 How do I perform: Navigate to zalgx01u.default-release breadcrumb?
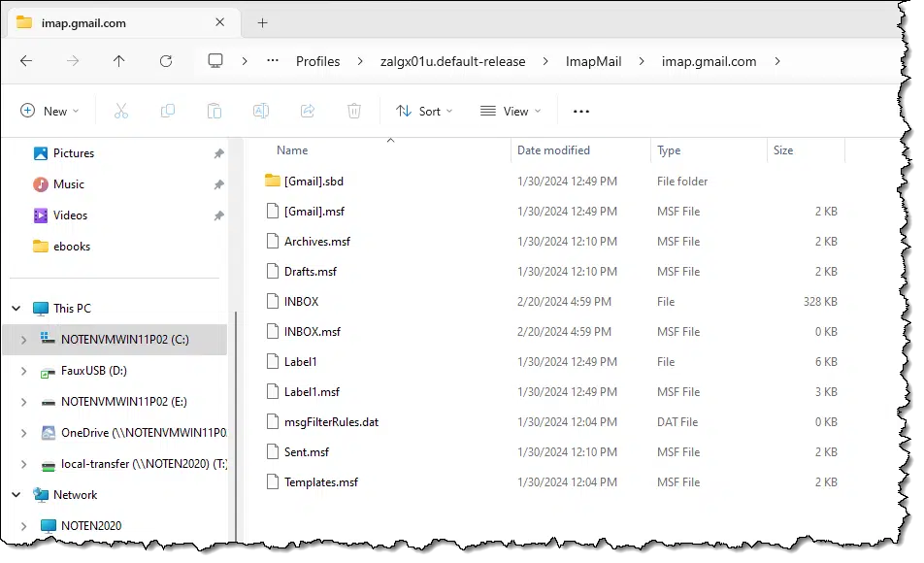point(452,61)
